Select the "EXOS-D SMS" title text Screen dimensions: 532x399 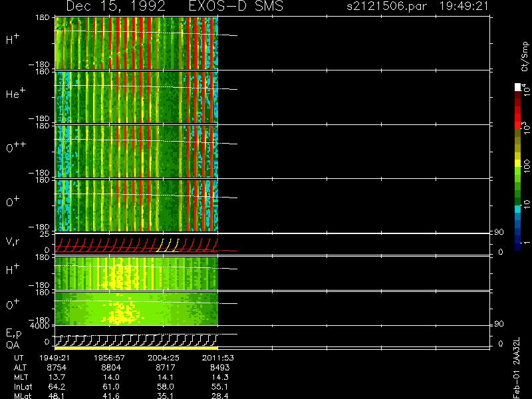(236, 7)
